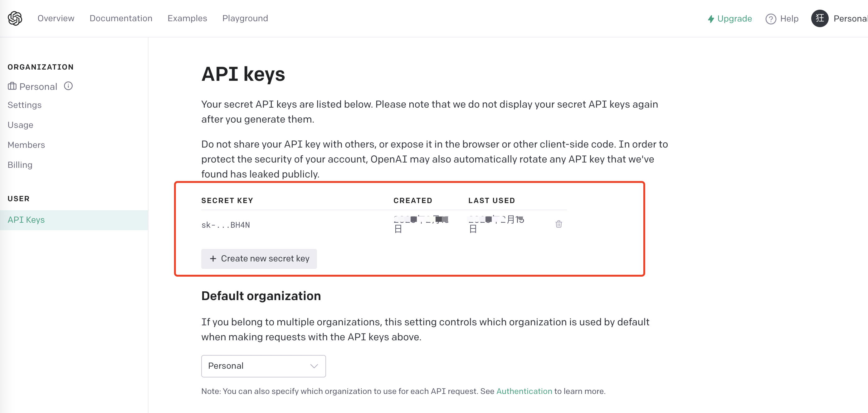The height and width of the screenshot is (413, 868).
Task: Open the Documentation tab
Action: pyautogui.click(x=121, y=18)
